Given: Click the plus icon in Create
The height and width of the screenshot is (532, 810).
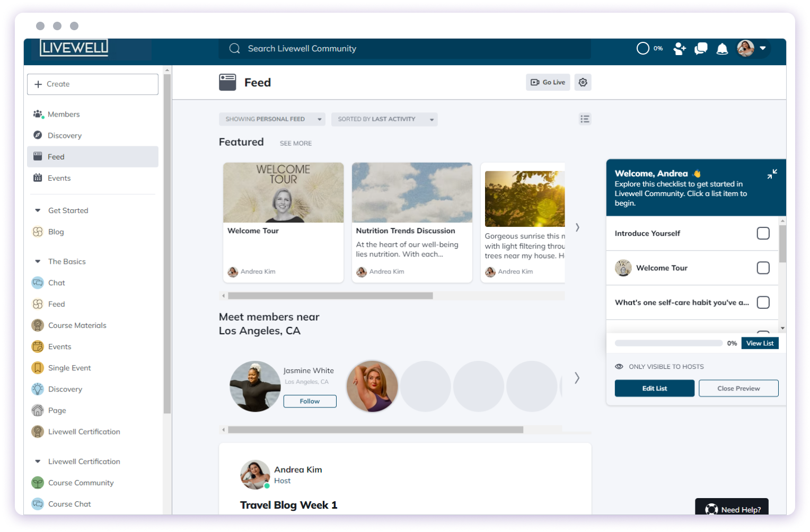Looking at the screenshot, I should 38,84.
